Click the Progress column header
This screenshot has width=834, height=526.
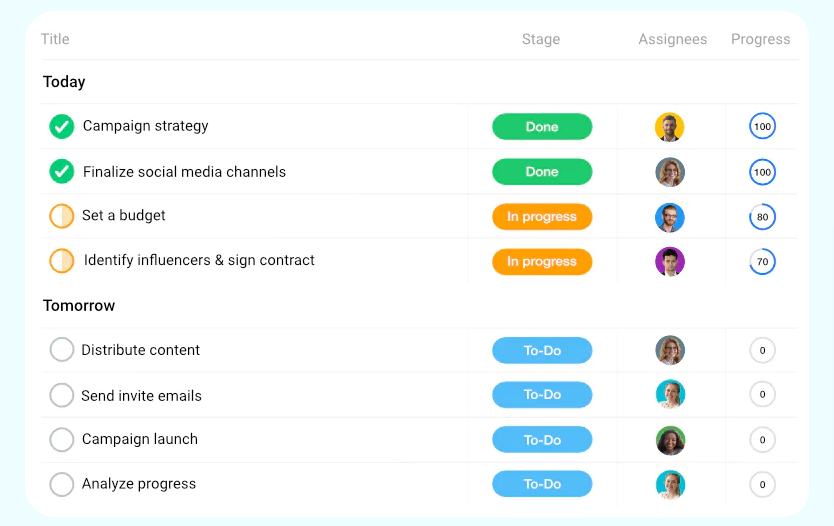(x=760, y=39)
